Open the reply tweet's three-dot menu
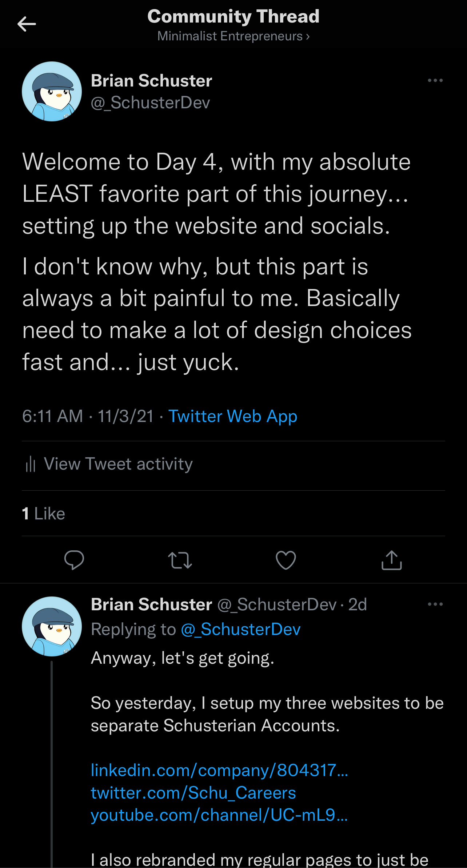 click(435, 604)
